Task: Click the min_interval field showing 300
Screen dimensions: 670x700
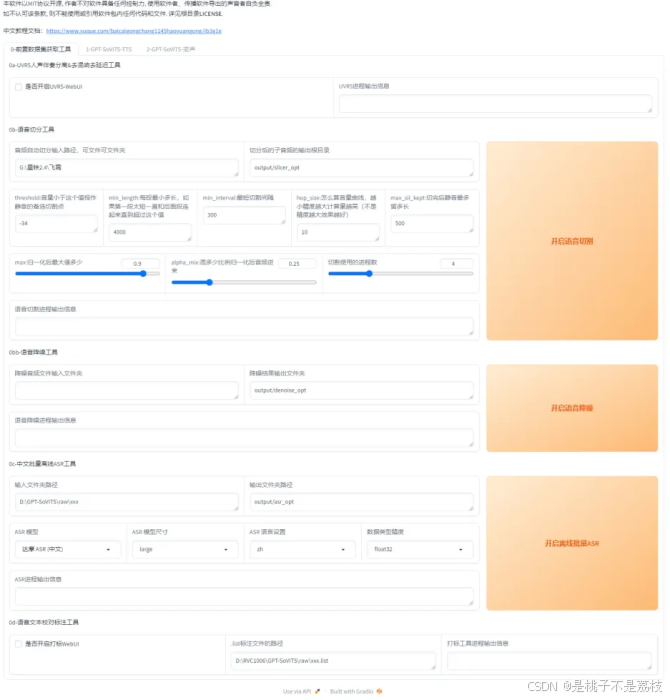Action: 244,215
